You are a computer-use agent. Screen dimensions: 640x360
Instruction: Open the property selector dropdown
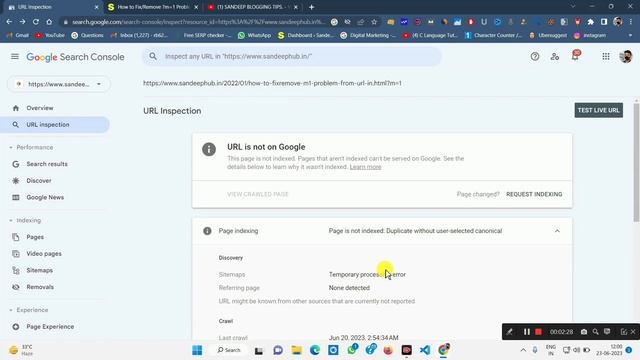tap(59, 84)
